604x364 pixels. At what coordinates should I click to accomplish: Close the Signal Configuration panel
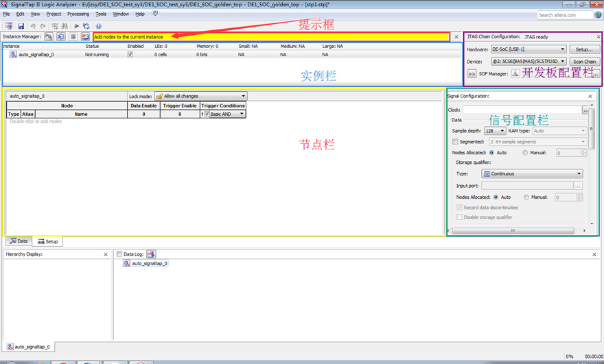(x=590, y=96)
